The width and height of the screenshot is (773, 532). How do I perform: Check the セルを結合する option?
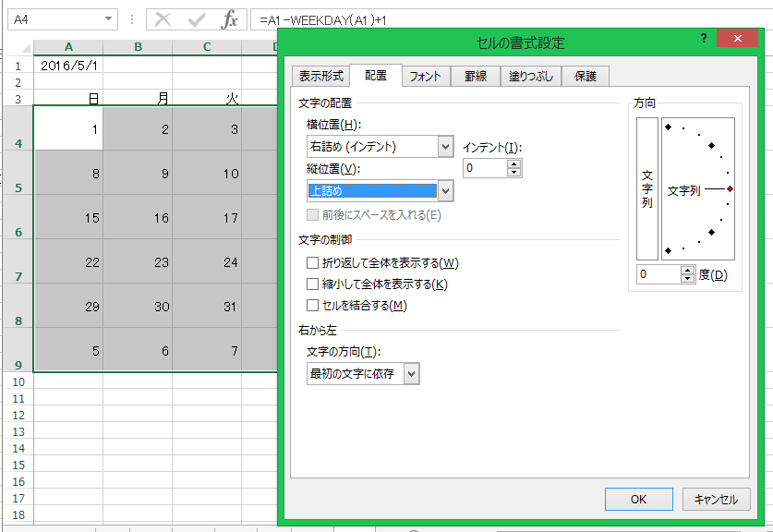point(313,306)
